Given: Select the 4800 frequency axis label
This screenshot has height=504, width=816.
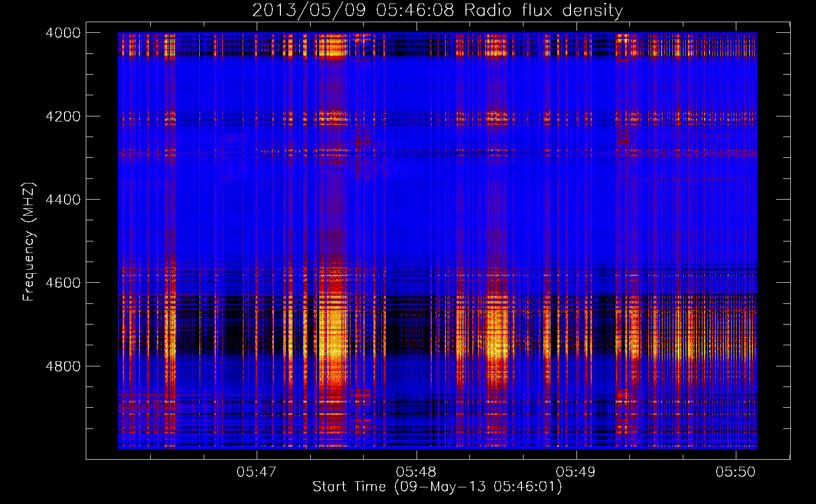Looking at the screenshot, I should (x=63, y=366).
